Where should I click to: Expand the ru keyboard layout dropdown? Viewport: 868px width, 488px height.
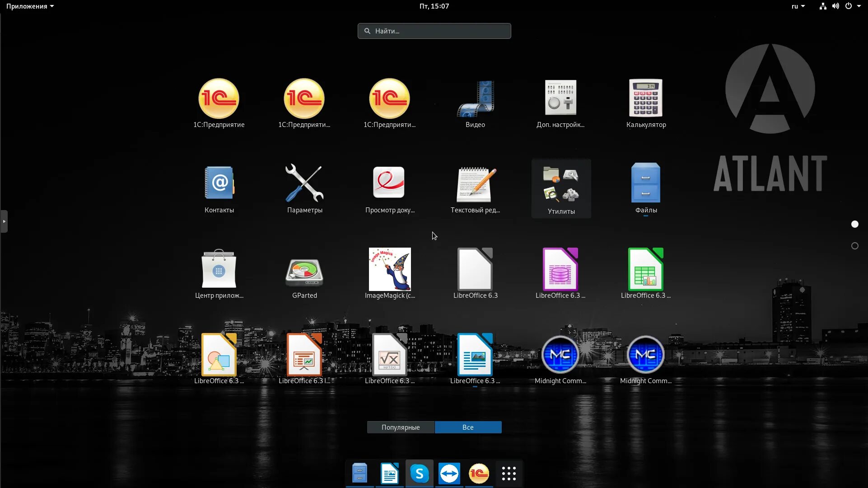tap(798, 6)
